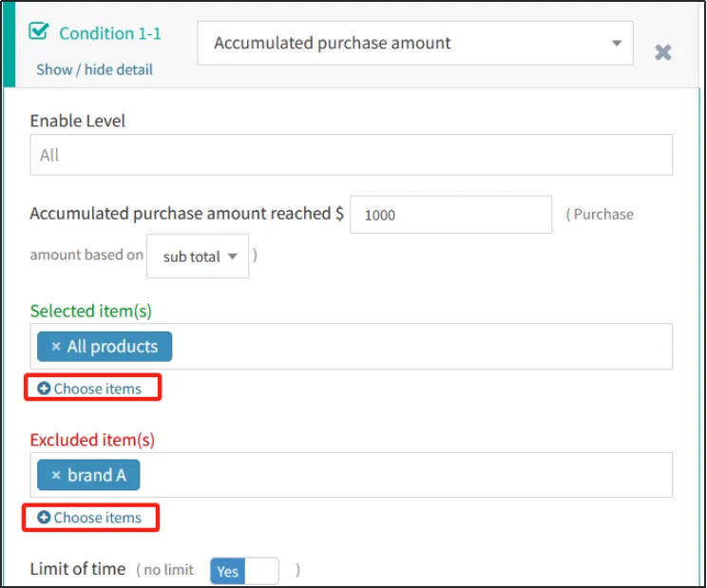Click the plus icon below Selected item(s)

[x=44, y=389]
